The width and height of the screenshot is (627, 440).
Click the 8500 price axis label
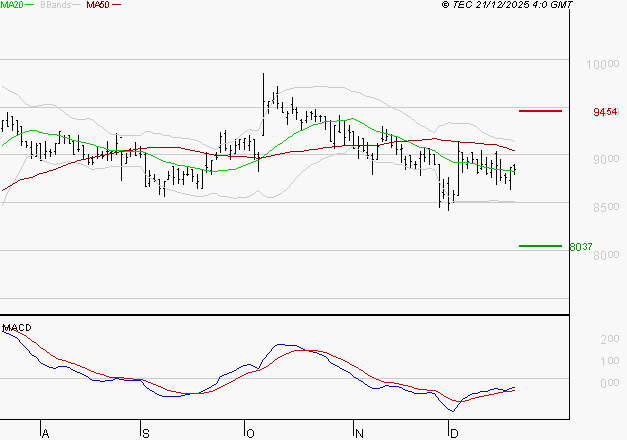coord(606,207)
